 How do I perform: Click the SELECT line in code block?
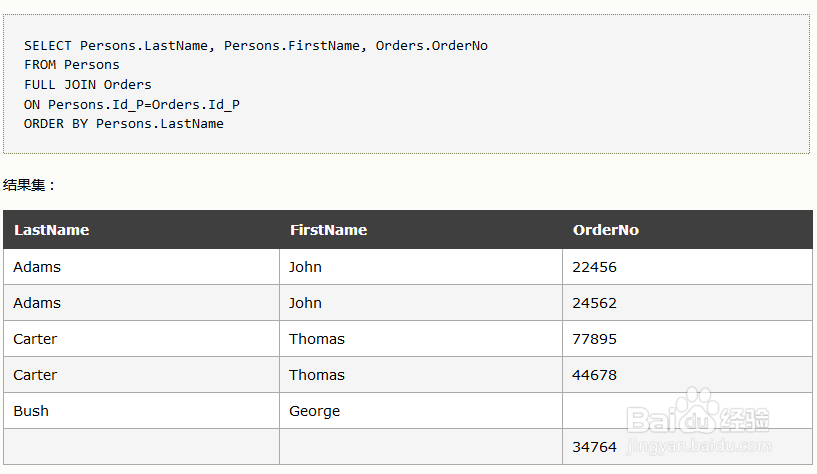(256, 46)
